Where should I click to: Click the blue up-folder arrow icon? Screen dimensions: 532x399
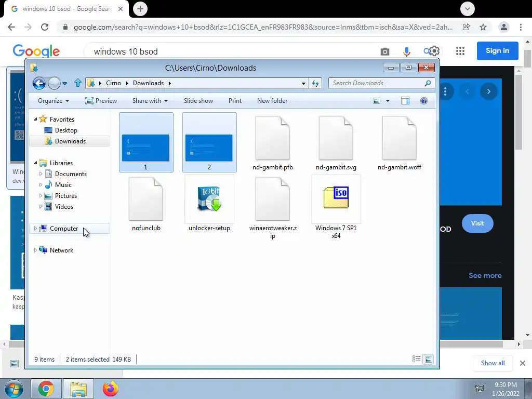coord(78,83)
